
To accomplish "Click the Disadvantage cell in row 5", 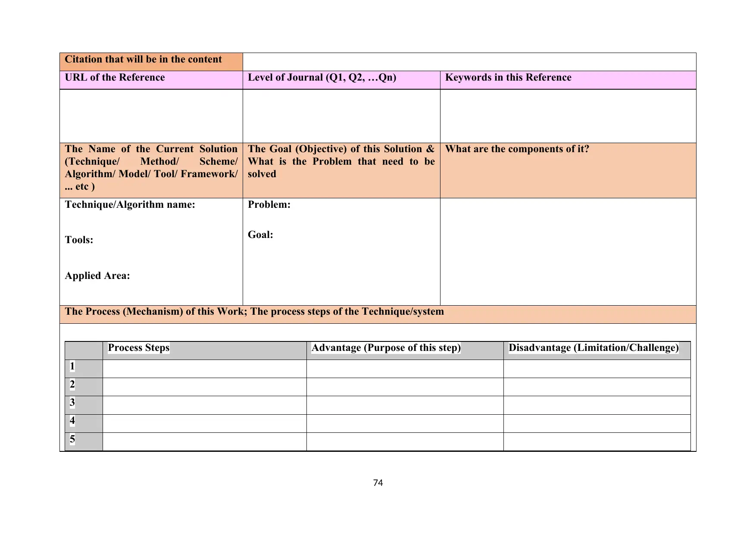I will coord(597,442).
